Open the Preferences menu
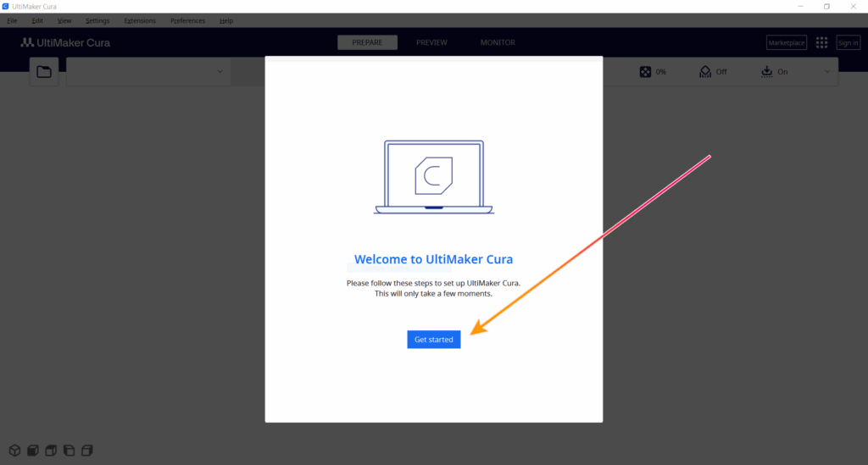The width and height of the screenshot is (868, 465). (x=187, y=20)
